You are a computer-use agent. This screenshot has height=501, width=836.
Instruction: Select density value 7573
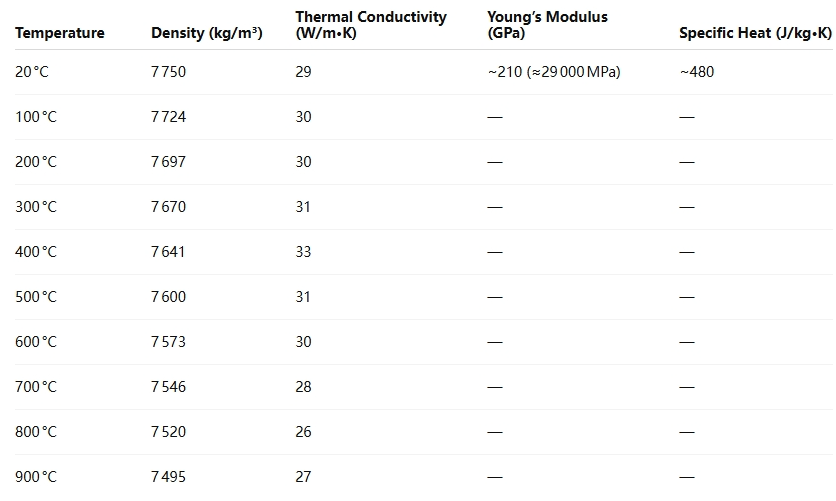click(168, 342)
